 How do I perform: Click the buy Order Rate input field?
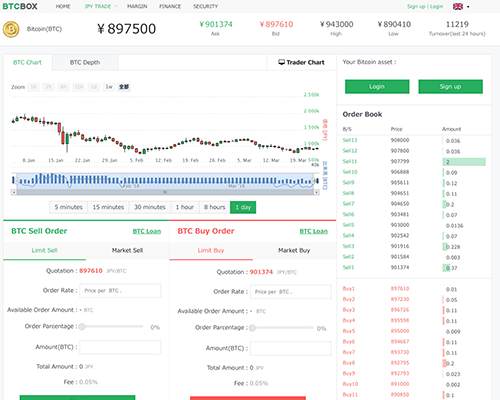tap(291, 292)
